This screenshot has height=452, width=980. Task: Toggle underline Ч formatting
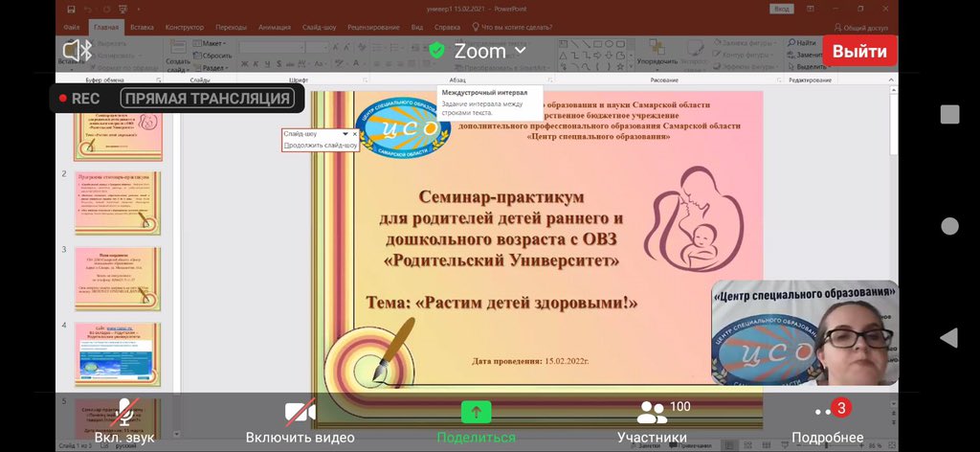(268, 64)
